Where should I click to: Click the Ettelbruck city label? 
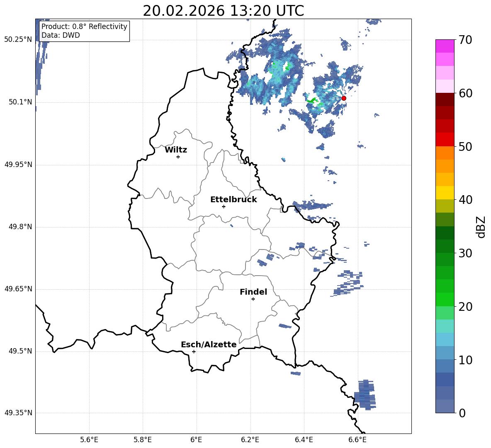click(x=233, y=200)
